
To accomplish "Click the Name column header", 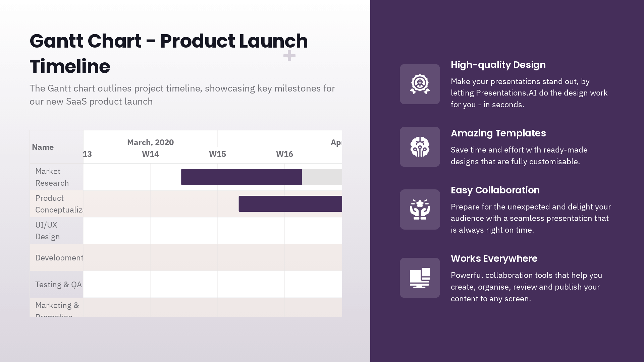I will [43, 147].
